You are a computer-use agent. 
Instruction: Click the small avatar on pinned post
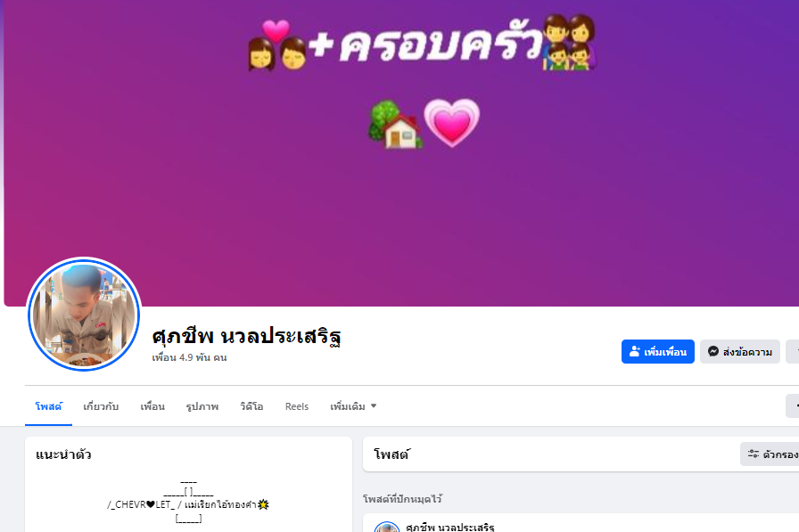(x=387, y=527)
